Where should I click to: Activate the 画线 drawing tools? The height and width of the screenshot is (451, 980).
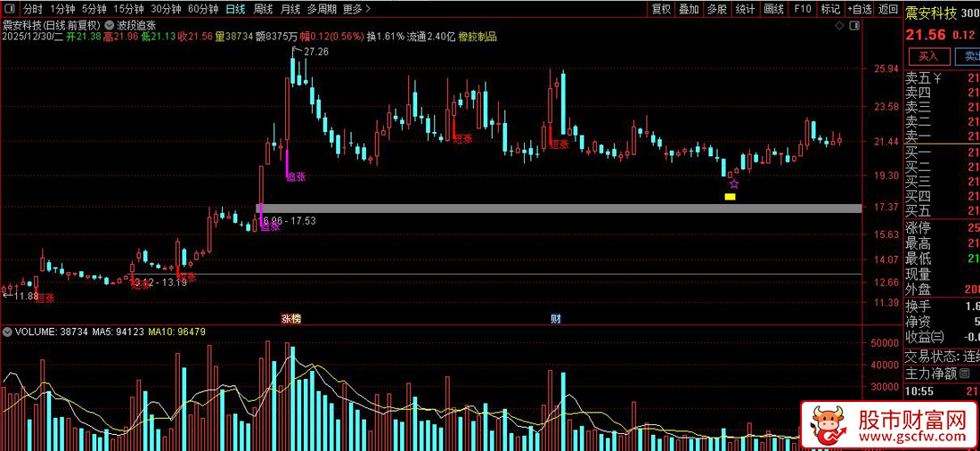tap(773, 9)
